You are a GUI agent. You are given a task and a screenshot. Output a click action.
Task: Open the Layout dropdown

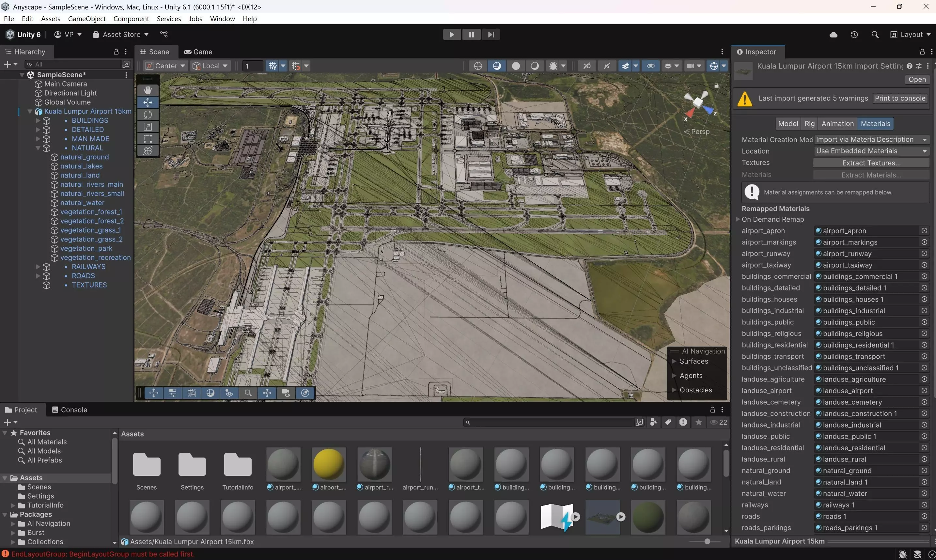tap(911, 35)
